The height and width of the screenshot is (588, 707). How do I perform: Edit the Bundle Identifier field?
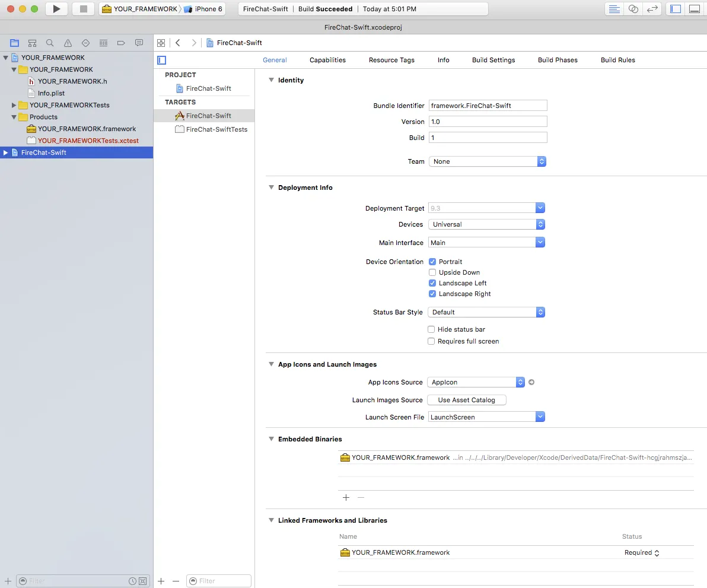pyautogui.click(x=488, y=106)
